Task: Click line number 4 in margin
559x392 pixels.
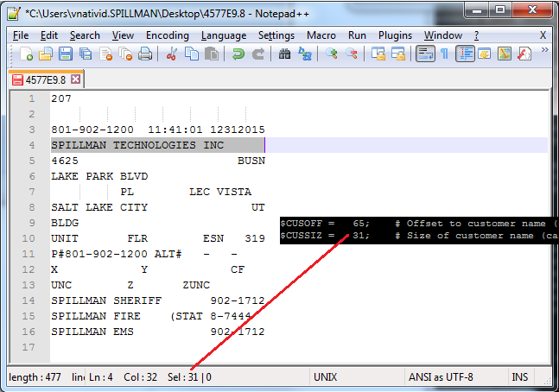Action: 32,145
